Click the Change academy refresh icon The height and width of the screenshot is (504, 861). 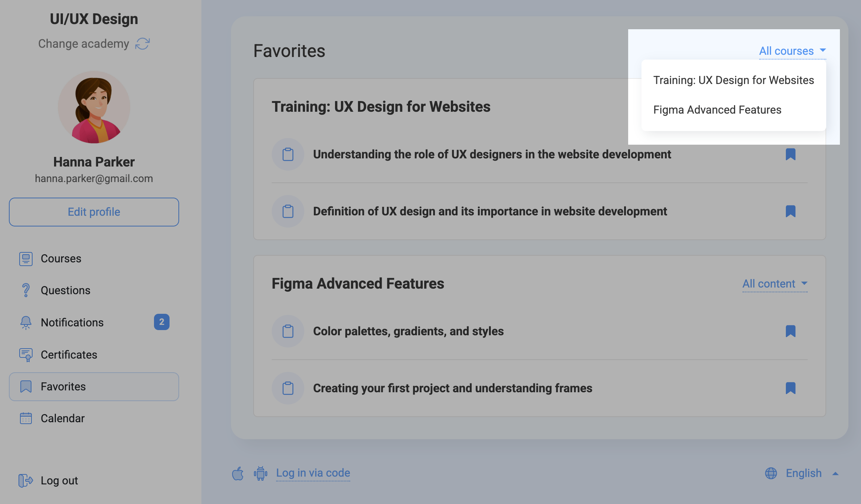tap(142, 44)
